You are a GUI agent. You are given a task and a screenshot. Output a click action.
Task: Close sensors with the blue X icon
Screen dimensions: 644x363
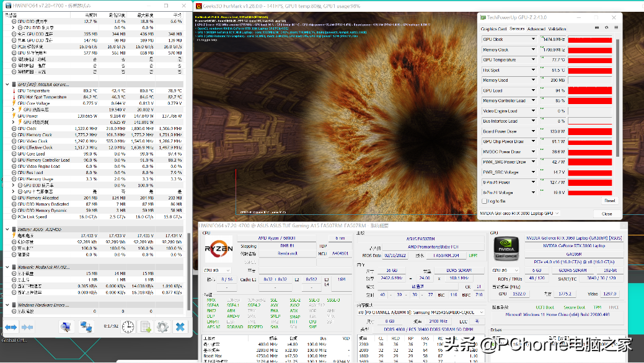point(180,326)
